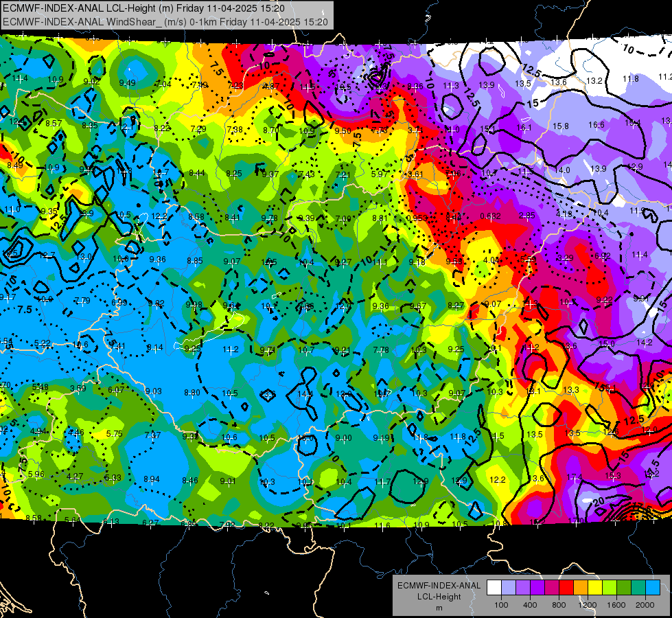This screenshot has width=672, height=618.
Task: Click the grid value 6.07
Action: click(116, 389)
